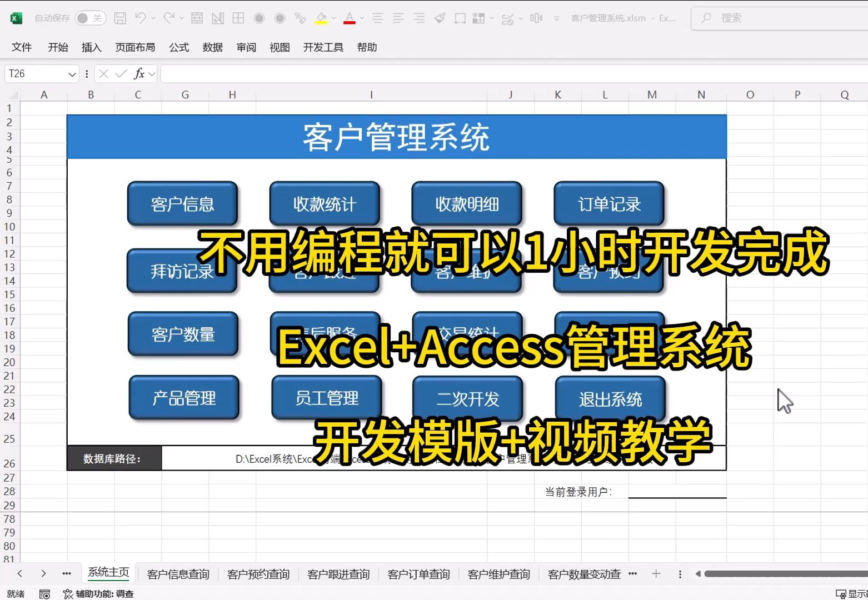Viewport: 868px width, 600px height.
Task: Click the insert function fx icon
Action: (x=139, y=73)
